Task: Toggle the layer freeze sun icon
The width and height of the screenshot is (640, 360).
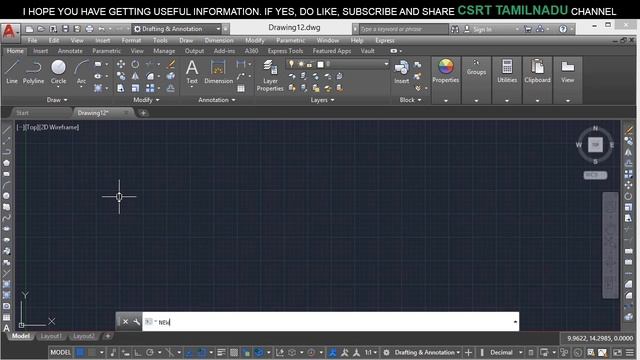Action: 301,64
